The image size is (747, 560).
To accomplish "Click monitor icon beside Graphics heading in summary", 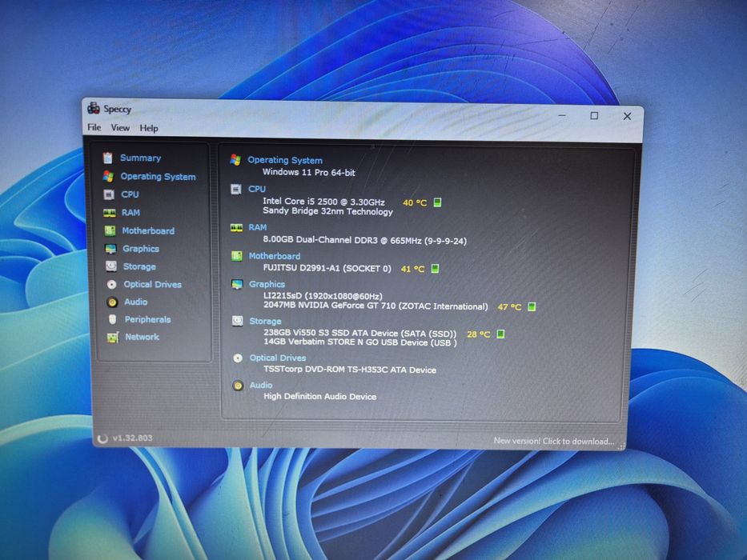I will pyautogui.click(x=237, y=284).
